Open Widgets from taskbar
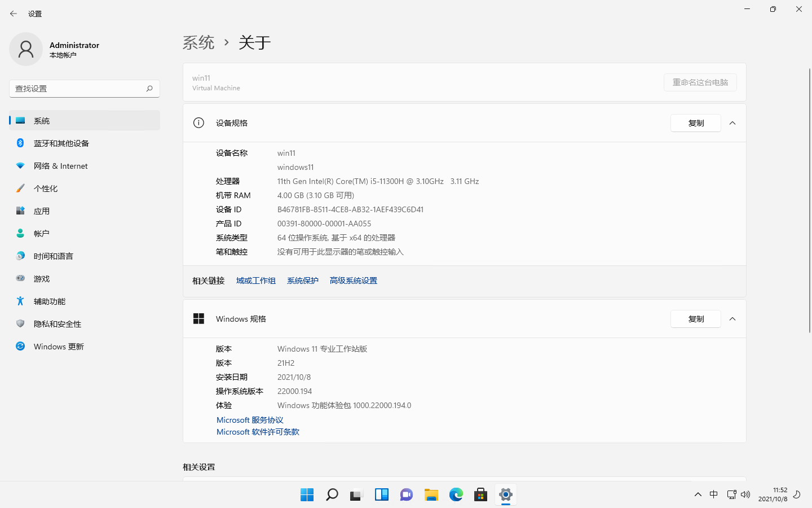 point(382,495)
